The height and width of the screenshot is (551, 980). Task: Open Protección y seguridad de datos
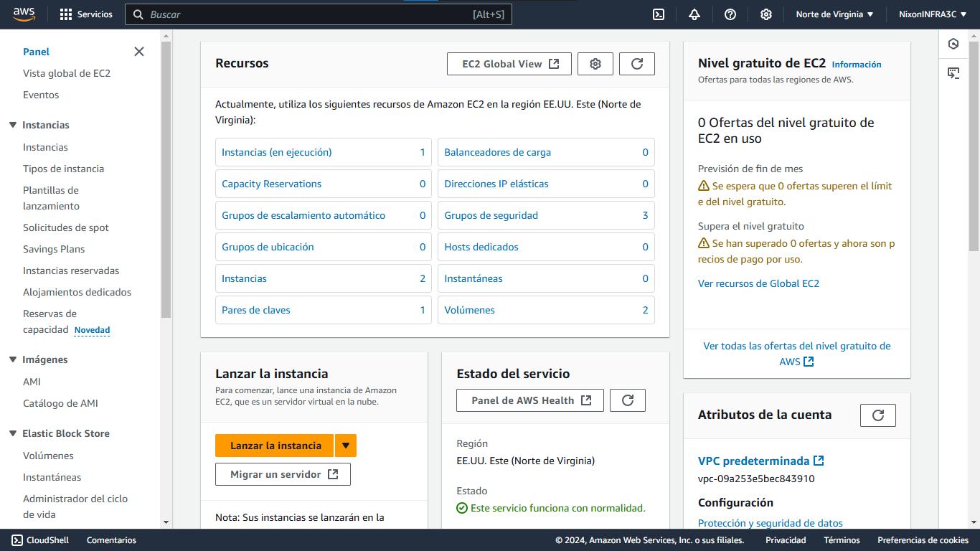[771, 523]
